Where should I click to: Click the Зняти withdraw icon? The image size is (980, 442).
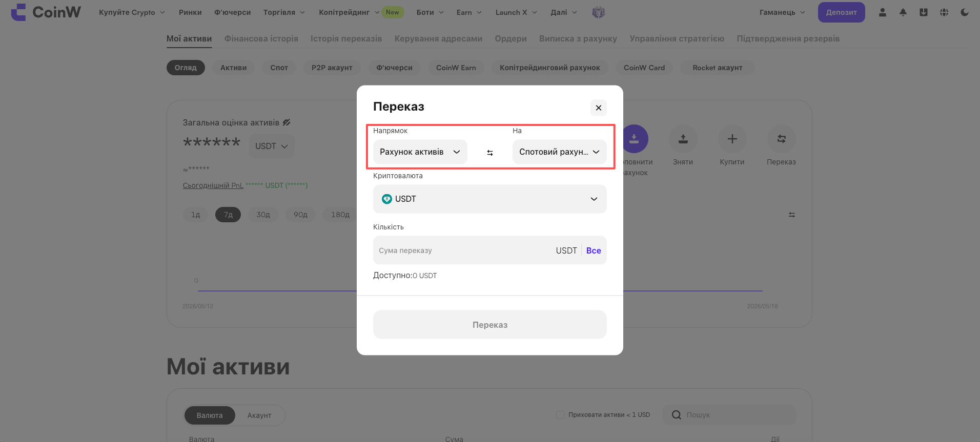(x=683, y=139)
